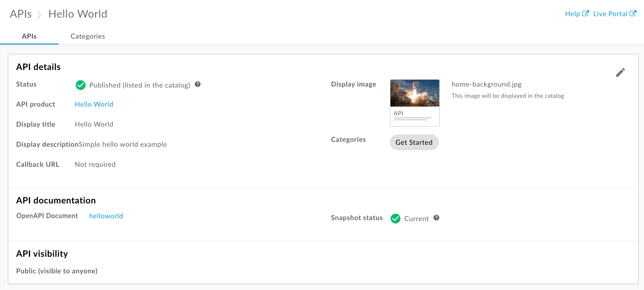
Task: Click the 'helloworld' OpenAPI Document link
Action: (x=106, y=216)
